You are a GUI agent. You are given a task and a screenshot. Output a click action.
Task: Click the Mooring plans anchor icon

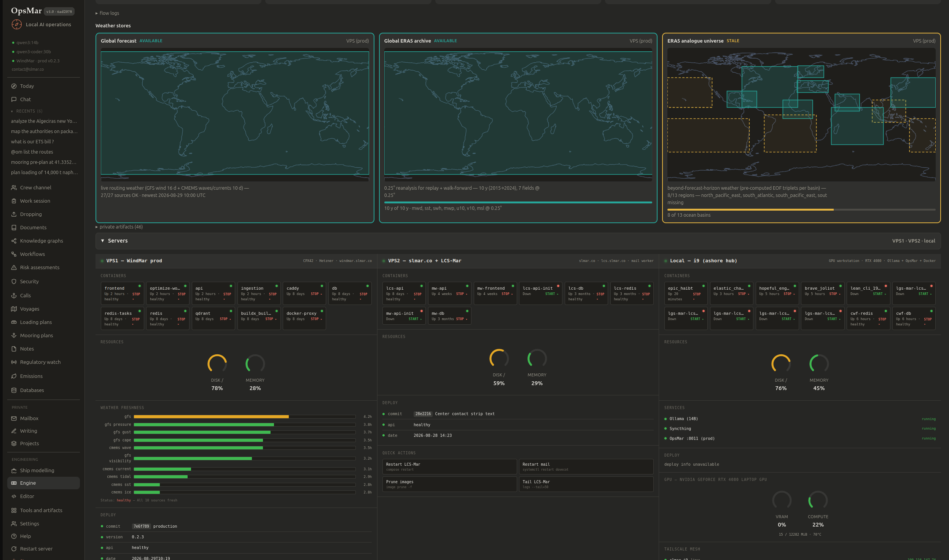14,336
